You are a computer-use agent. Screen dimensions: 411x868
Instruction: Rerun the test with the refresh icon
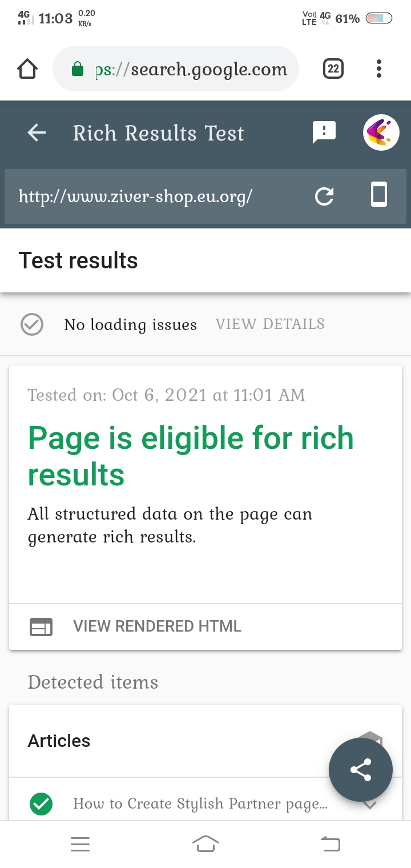pos(324,196)
